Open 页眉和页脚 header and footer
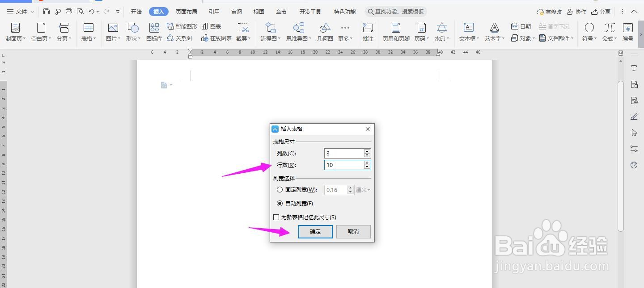 [x=396, y=32]
